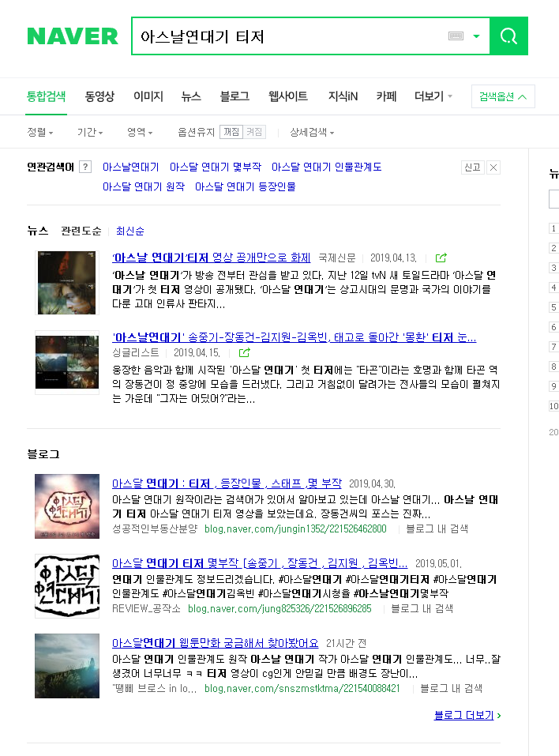This screenshot has height=756, width=559.
Task: Open blog post 아스달 연대기 티저 몇부작 [송중기...
Action: click(260, 563)
